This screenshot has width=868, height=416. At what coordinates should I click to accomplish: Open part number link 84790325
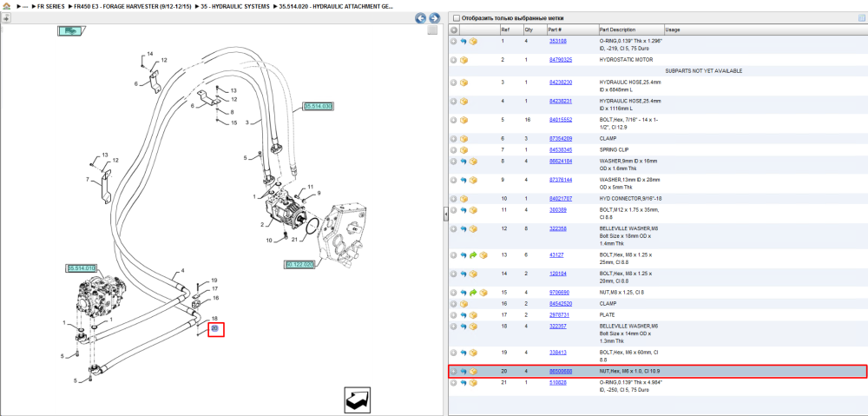(560, 59)
